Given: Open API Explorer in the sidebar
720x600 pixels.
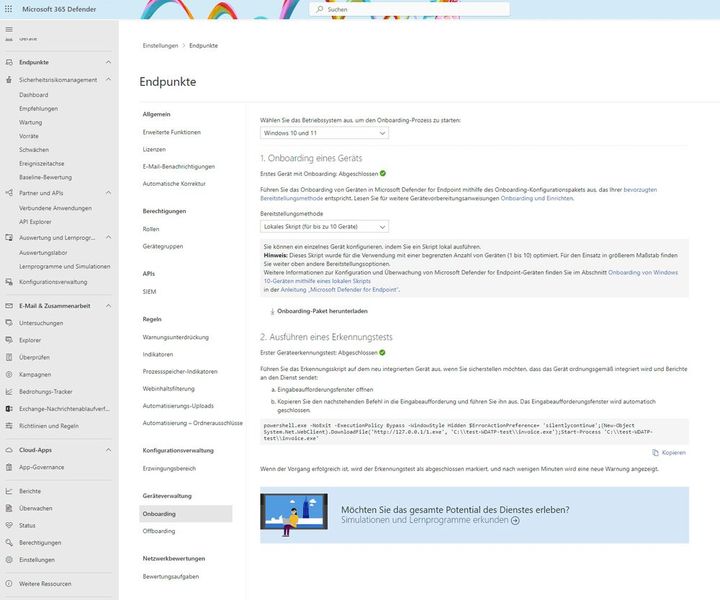Looking at the screenshot, I should [x=35, y=222].
